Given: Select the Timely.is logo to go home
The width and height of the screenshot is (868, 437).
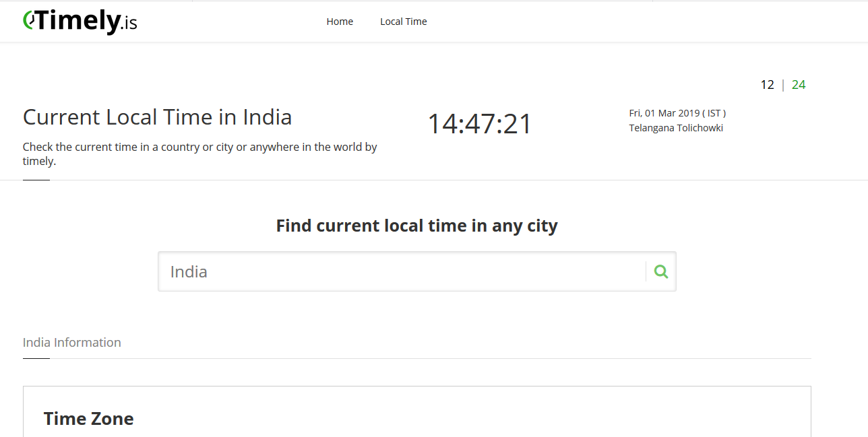Looking at the screenshot, I should coord(79,21).
